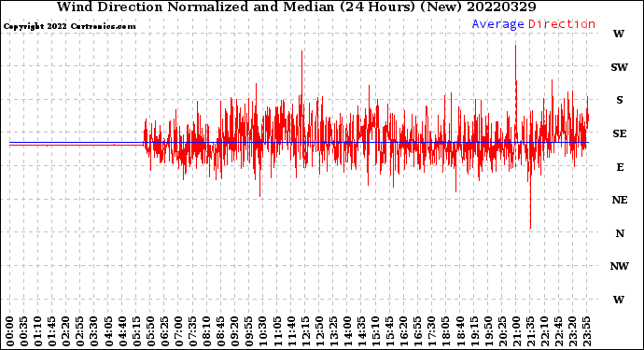Click the 02:55 time axis label
Screen dimensions: 644x350
point(80,332)
